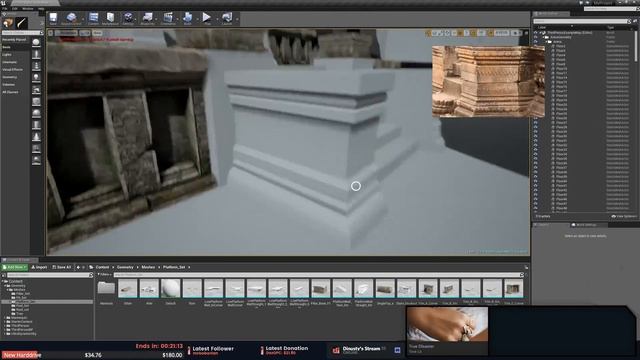Select the Place mode icon
The height and width of the screenshot is (360, 640).
(x=8, y=23)
